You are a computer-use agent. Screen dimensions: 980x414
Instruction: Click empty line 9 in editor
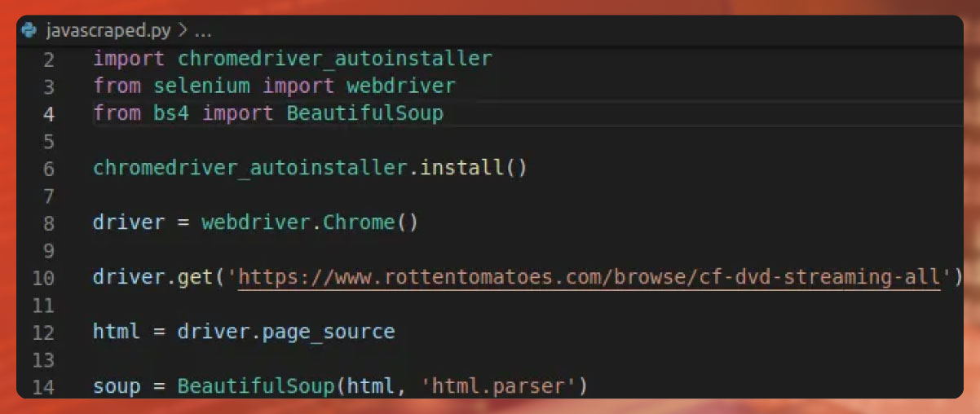point(522,250)
